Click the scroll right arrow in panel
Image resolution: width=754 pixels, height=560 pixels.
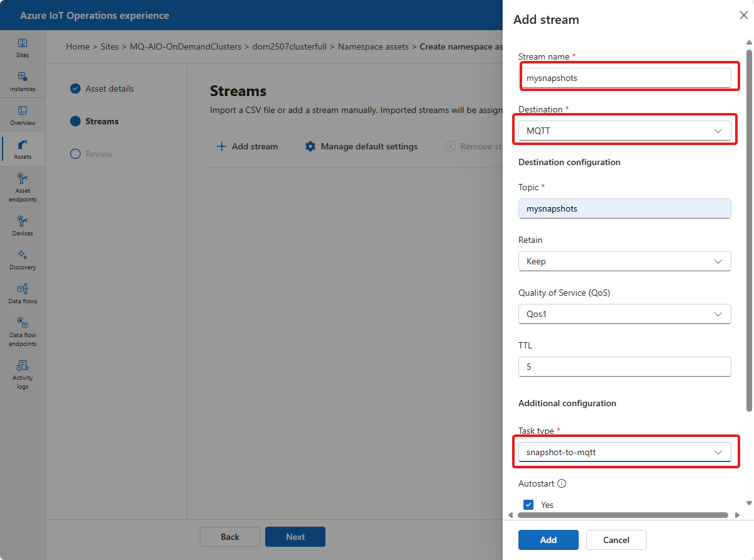(x=737, y=515)
